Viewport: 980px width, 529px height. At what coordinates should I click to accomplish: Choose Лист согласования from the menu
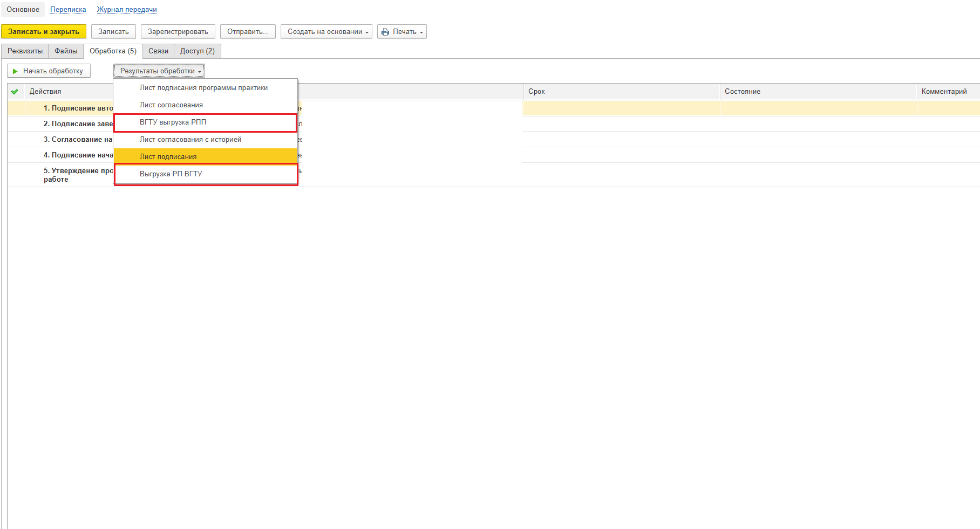click(171, 105)
